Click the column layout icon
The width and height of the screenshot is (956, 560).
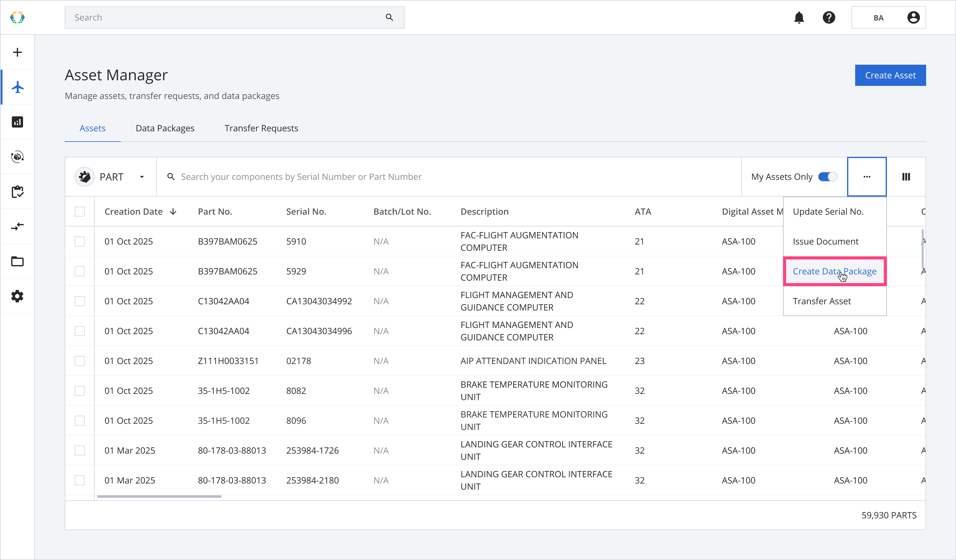906,177
